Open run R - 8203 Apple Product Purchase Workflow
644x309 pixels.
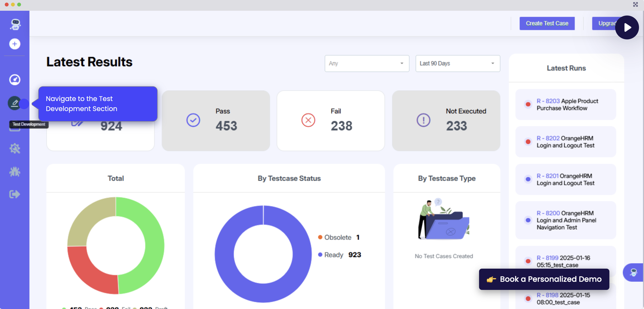tap(565, 105)
